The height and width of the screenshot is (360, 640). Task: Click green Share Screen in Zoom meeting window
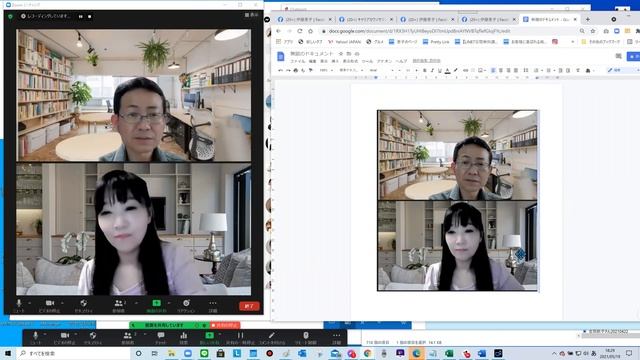pos(156,306)
